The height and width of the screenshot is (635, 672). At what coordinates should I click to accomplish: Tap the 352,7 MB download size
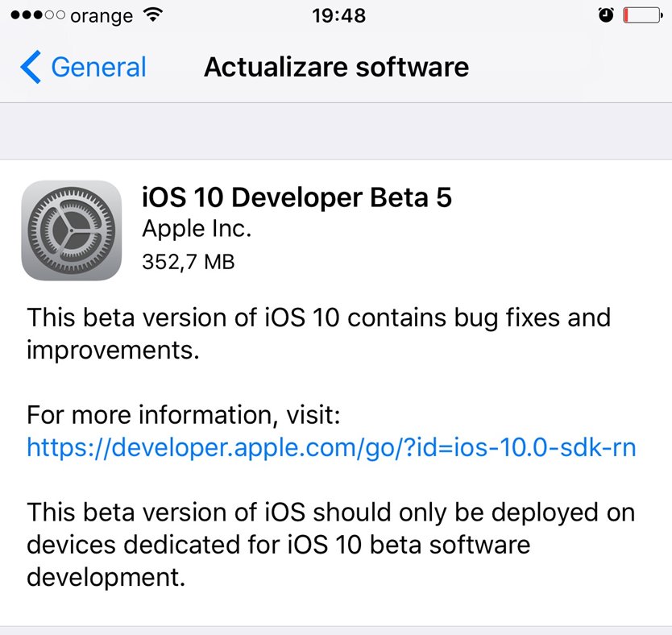point(189,261)
